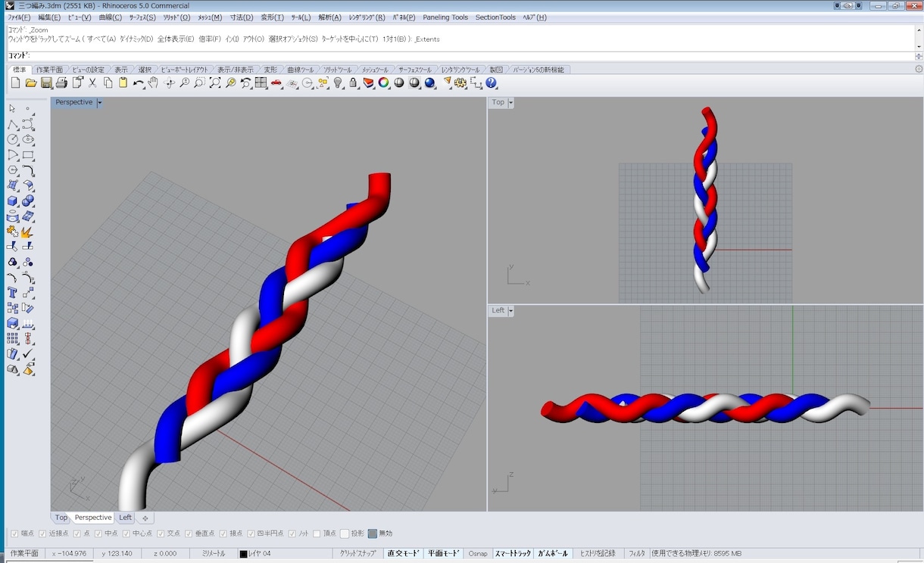Open a file using the folder icon

tap(31, 83)
